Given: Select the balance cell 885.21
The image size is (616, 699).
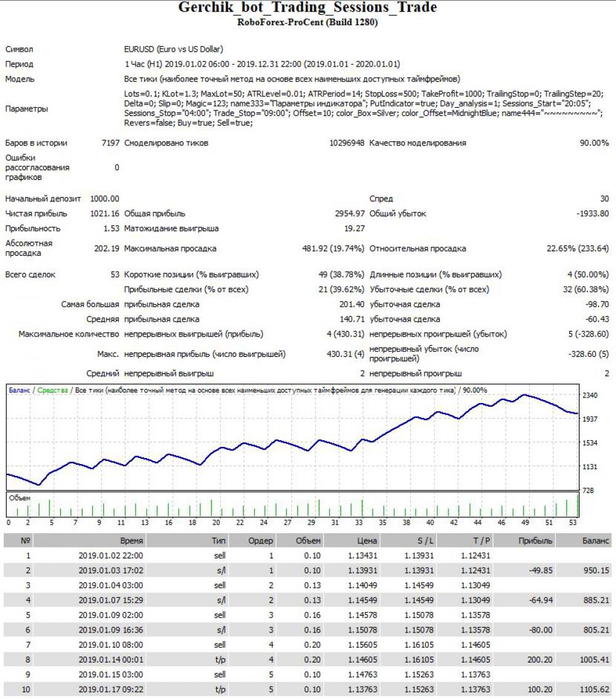Looking at the screenshot, I should click(x=596, y=600).
